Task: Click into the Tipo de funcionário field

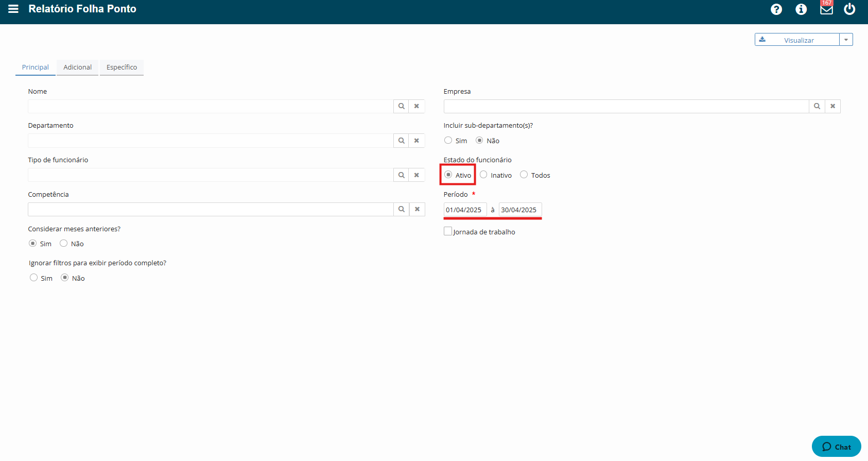Action: 211,175
